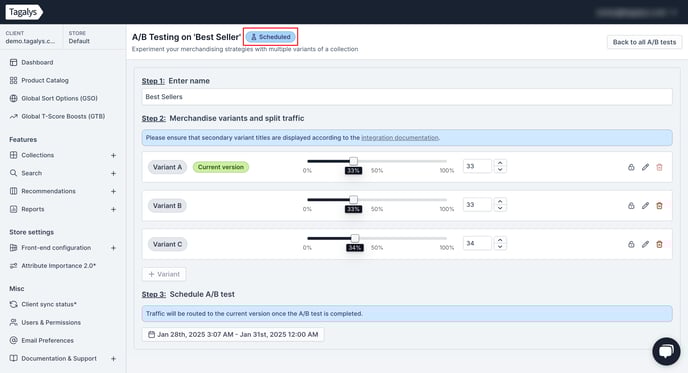Viewport: 688px width, 373px height.
Task: Lock Variant B traffic split
Action: (631, 205)
